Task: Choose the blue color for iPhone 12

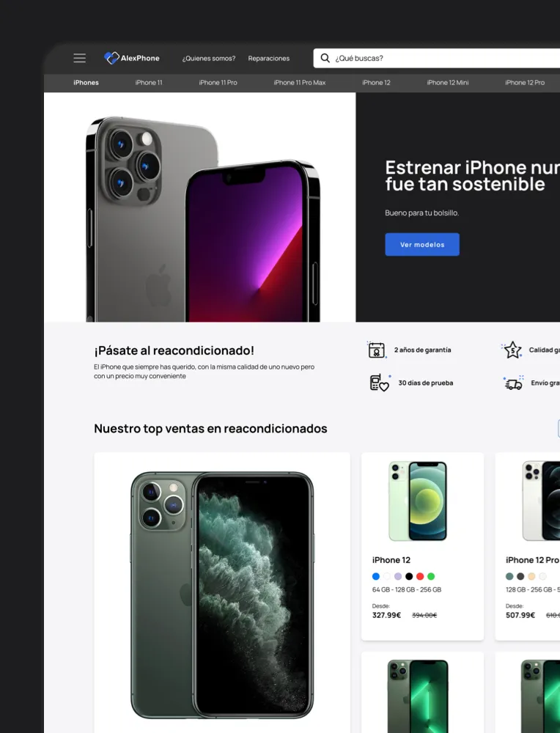Action: tap(376, 576)
